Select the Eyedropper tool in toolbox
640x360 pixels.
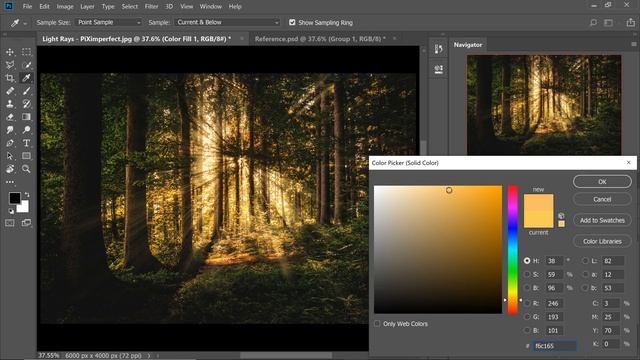click(27, 78)
